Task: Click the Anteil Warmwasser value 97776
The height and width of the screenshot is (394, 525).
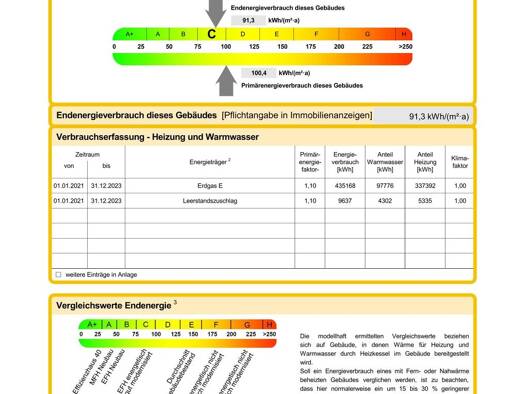Action: pyautogui.click(x=385, y=185)
